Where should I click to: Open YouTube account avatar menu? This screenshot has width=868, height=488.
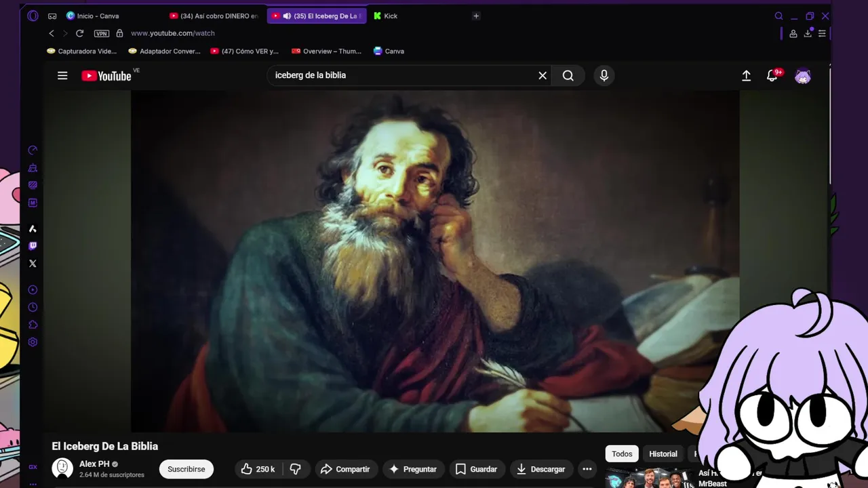[x=803, y=76]
